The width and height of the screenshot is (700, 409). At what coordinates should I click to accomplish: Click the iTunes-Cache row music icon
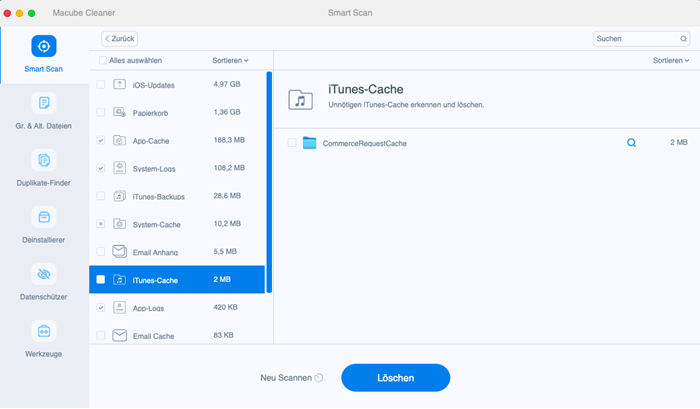point(119,280)
